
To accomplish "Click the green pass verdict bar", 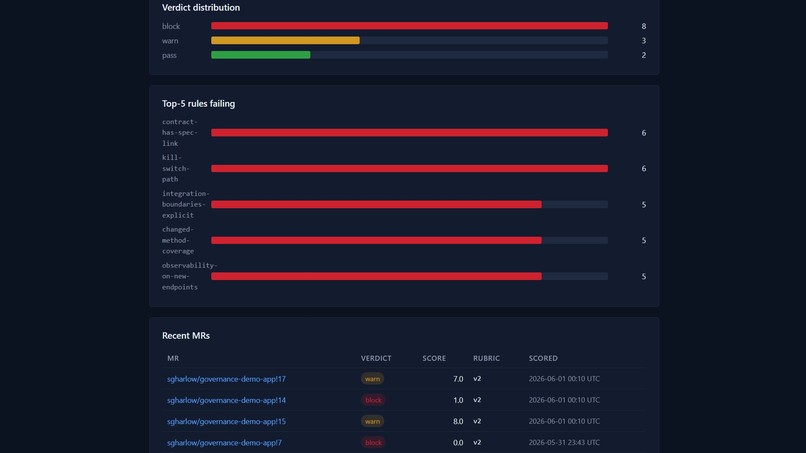I will 261,55.
